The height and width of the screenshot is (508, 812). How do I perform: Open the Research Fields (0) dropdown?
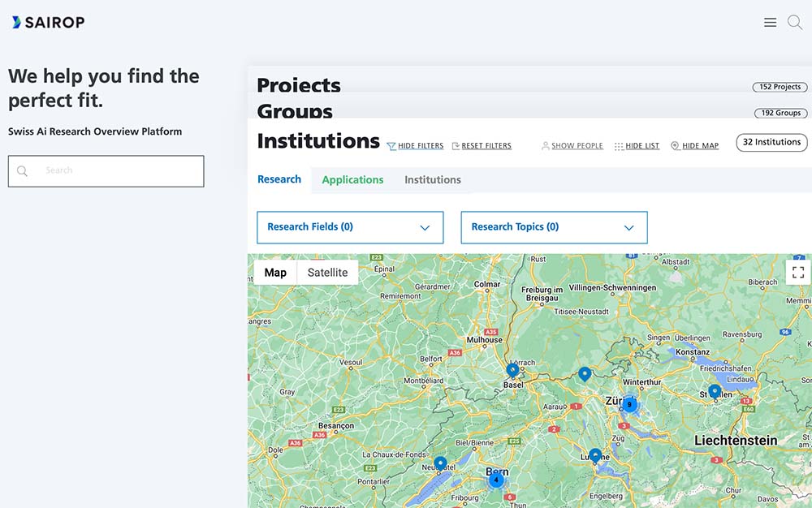(x=350, y=227)
